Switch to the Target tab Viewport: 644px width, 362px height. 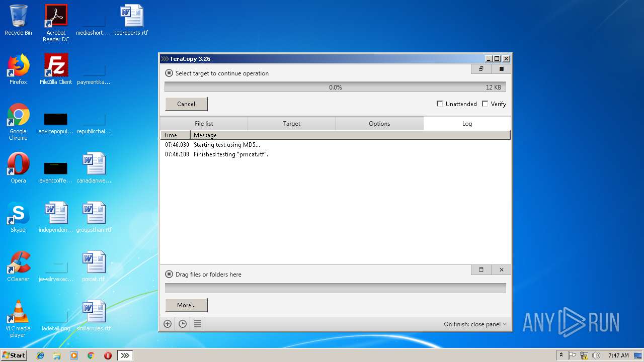[x=291, y=123]
